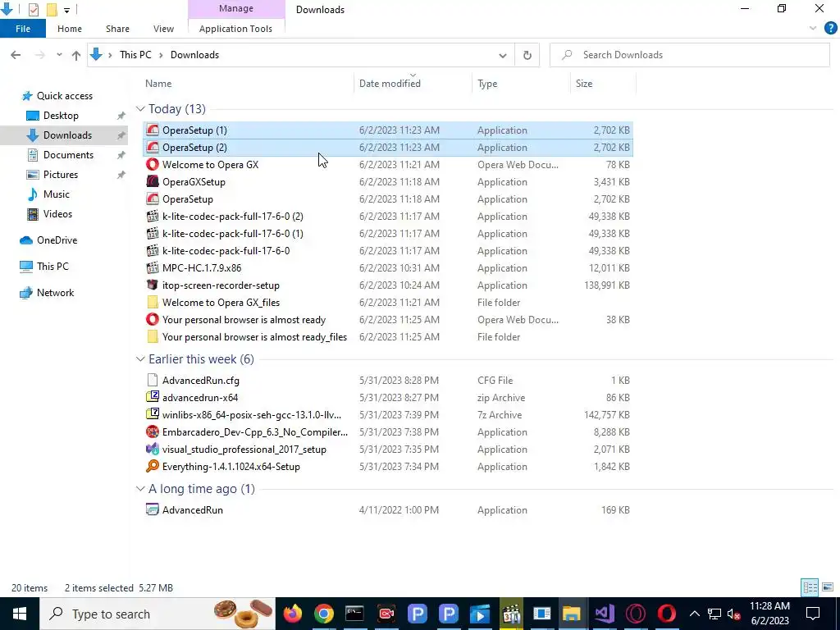Click the taskbar Type to search box
840x630 pixels.
(157, 614)
